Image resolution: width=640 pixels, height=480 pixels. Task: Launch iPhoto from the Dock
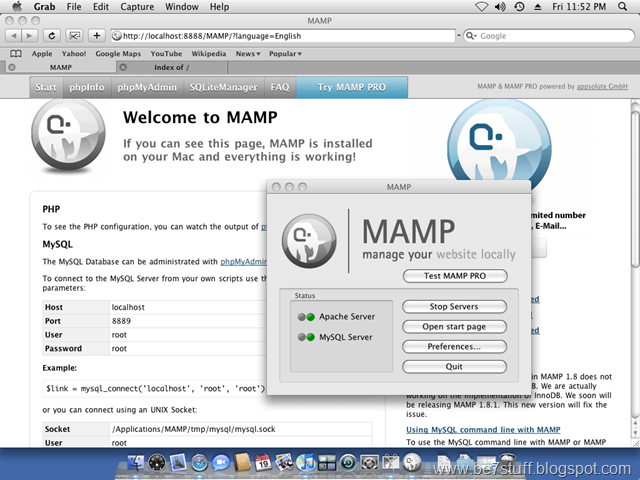[284, 463]
